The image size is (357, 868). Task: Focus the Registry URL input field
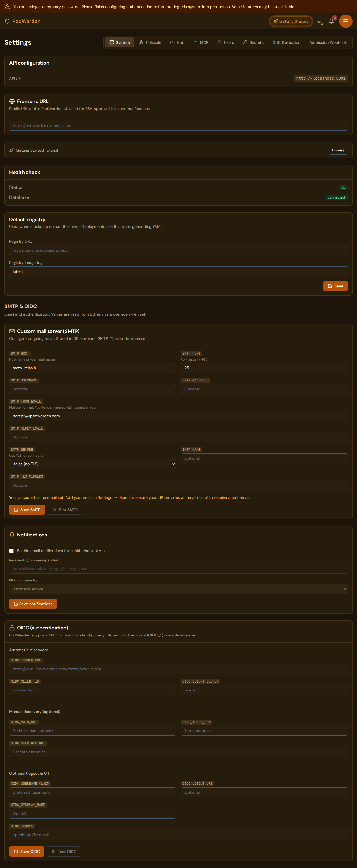(x=178, y=250)
